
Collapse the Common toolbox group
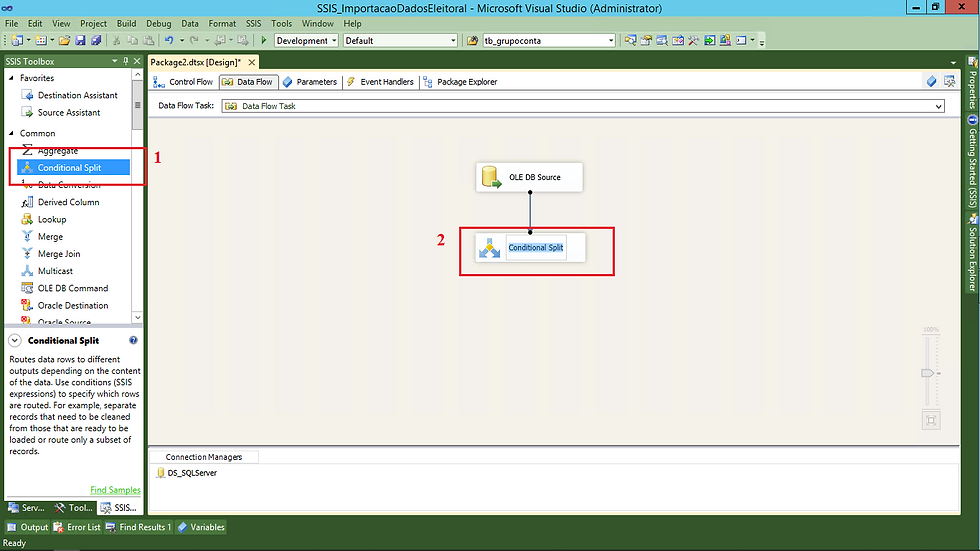point(11,133)
